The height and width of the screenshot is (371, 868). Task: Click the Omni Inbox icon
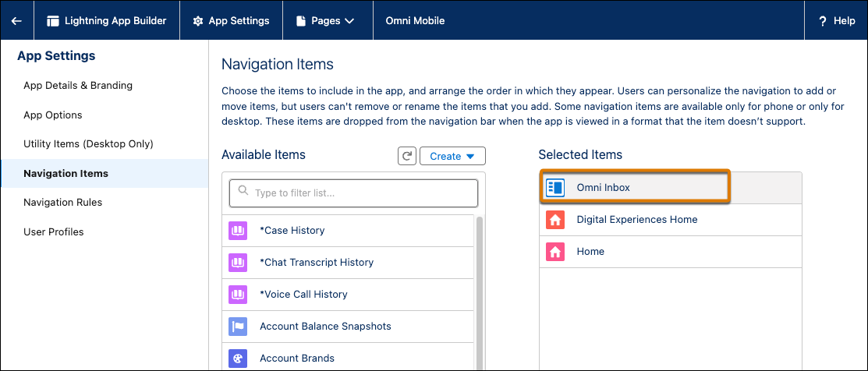point(554,188)
